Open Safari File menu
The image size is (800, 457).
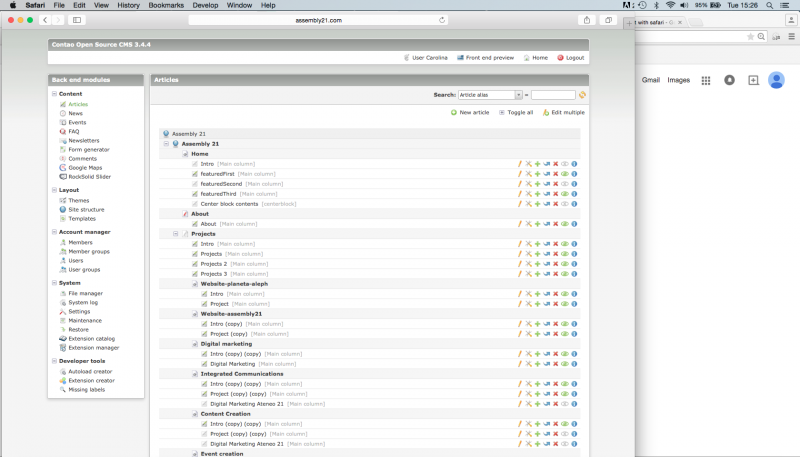click(59, 5)
